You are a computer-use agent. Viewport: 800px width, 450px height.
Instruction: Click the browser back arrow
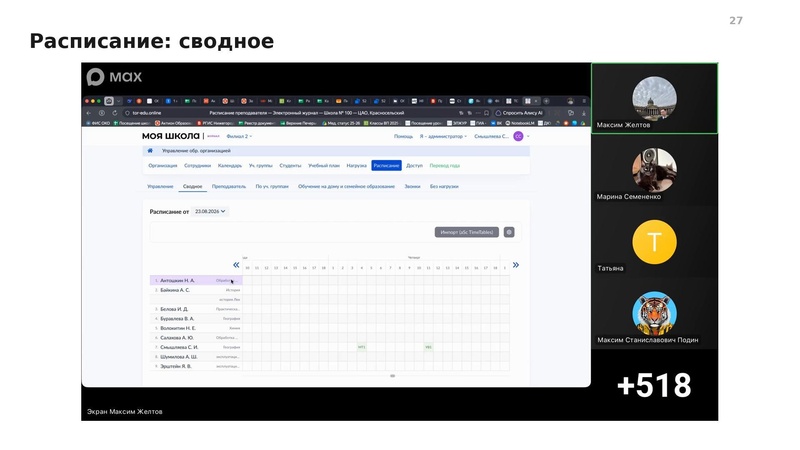pos(89,113)
